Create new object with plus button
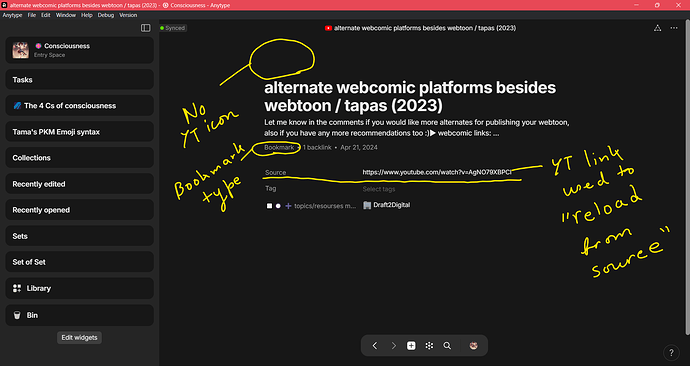The width and height of the screenshot is (690, 366). coord(411,346)
